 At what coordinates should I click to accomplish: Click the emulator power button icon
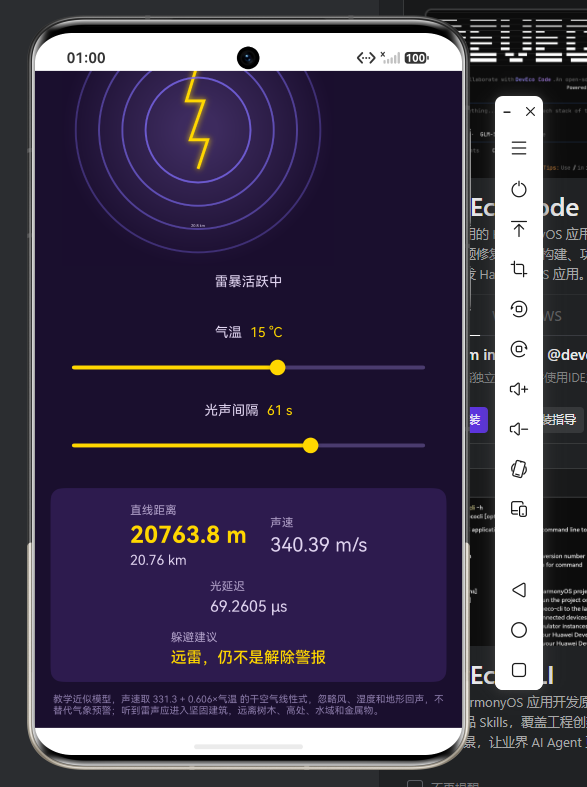pyautogui.click(x=519, y=189)
